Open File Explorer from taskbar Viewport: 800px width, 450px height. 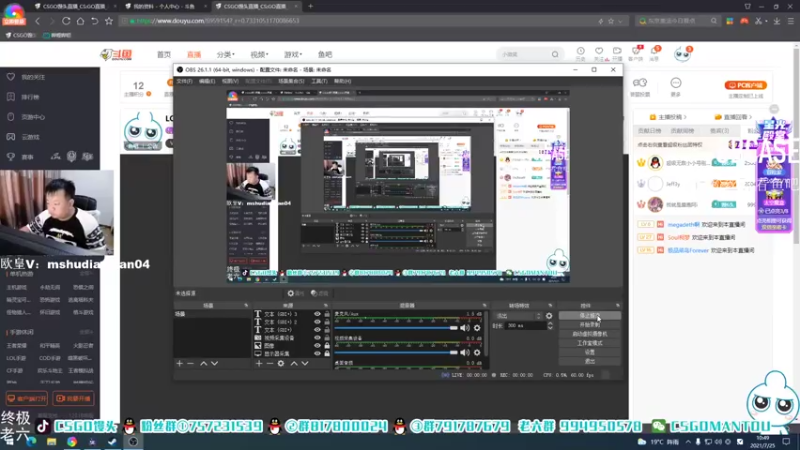click(x=52, y=442)
